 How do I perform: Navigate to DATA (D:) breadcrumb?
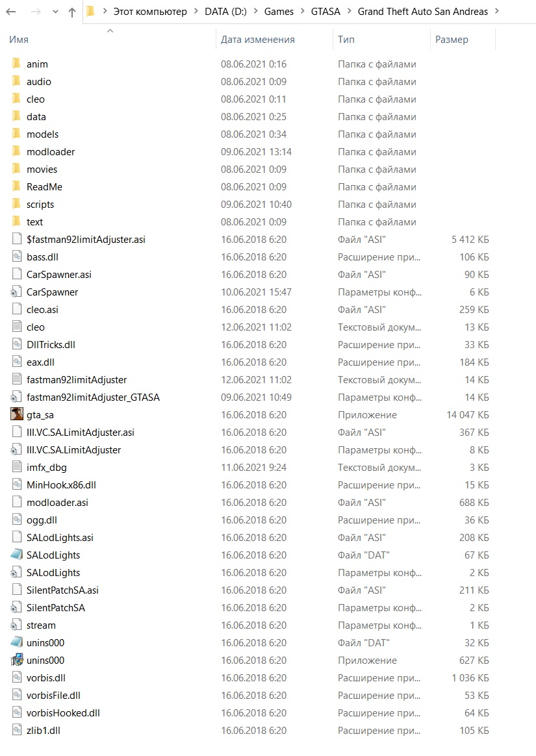coord(226,12)
